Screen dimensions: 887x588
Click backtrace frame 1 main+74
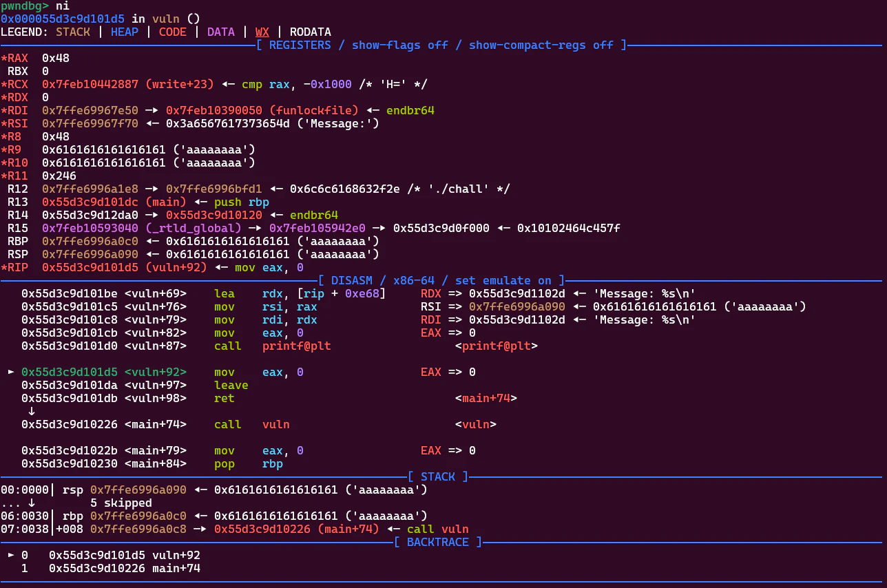[110, 568]
